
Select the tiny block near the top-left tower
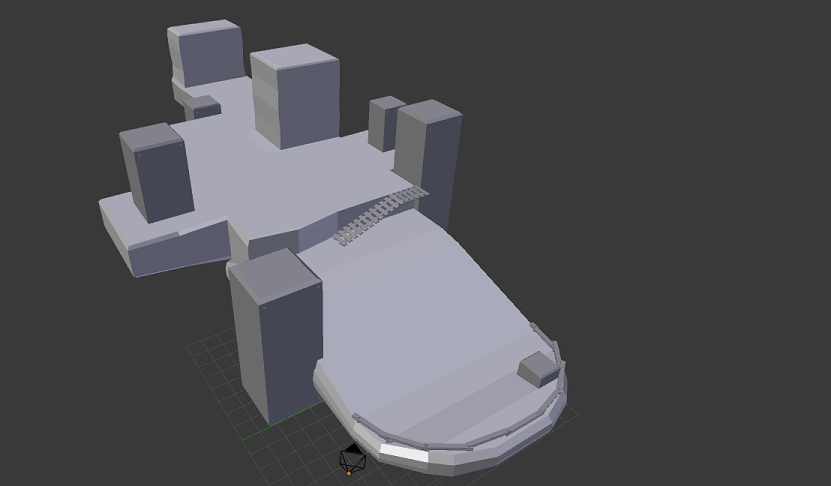pyautogui.click(x=206, y=107)
